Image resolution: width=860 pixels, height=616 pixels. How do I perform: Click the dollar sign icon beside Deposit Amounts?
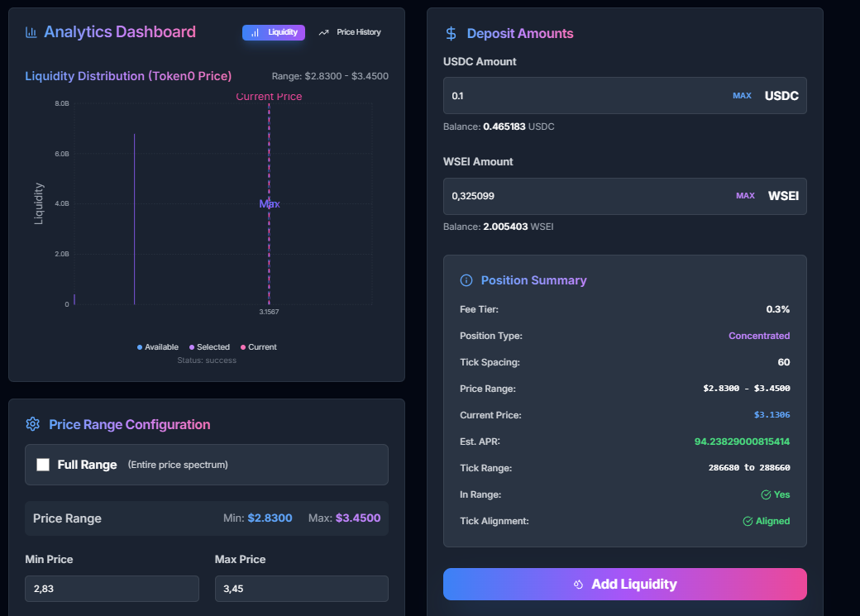click(451, 33)
